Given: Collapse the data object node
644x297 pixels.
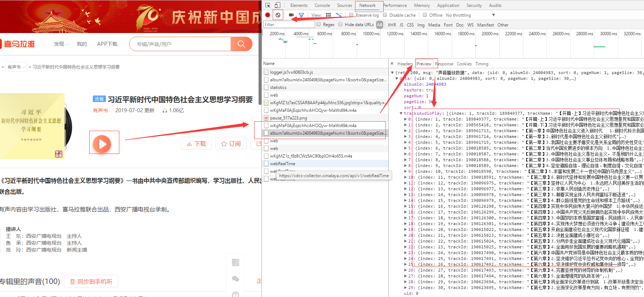Looking at the screenshot, I should (x=397, y=78).
